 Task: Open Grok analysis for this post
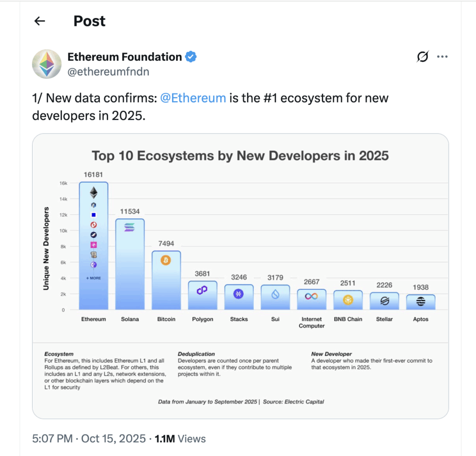(x=422, y=56)
